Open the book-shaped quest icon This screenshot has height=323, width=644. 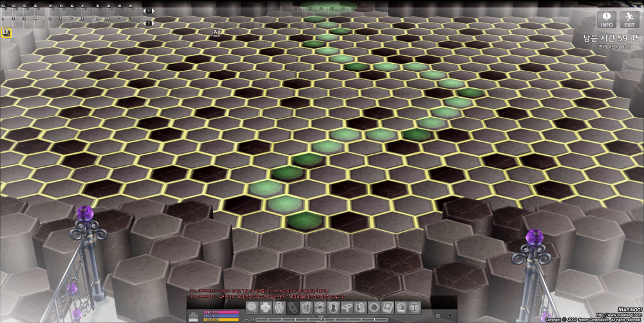click(x=388, y=307)
